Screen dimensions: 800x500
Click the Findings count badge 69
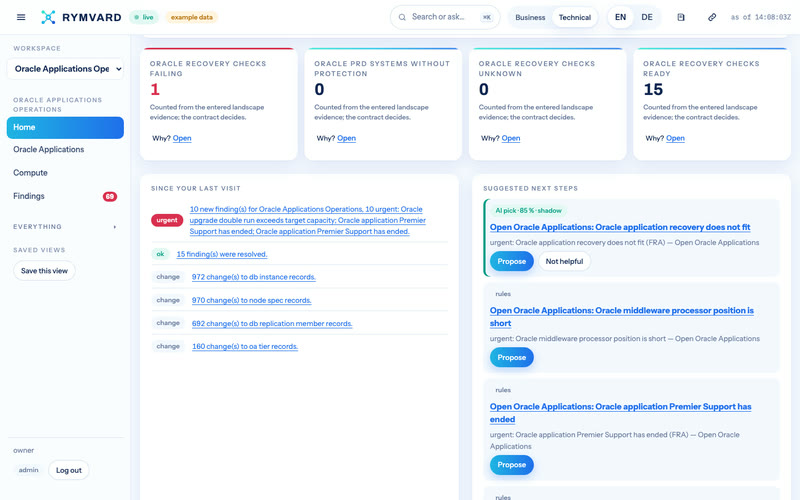coord(110,196)
